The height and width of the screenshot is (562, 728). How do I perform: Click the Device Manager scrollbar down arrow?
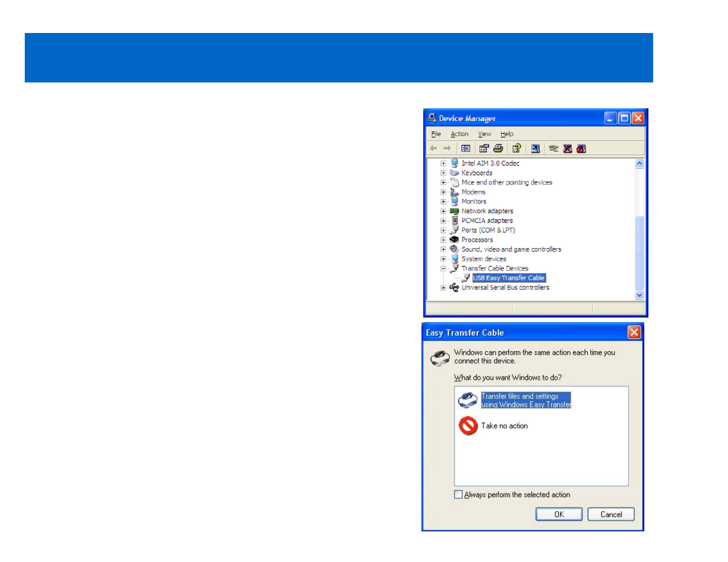[x=640, y=295]
